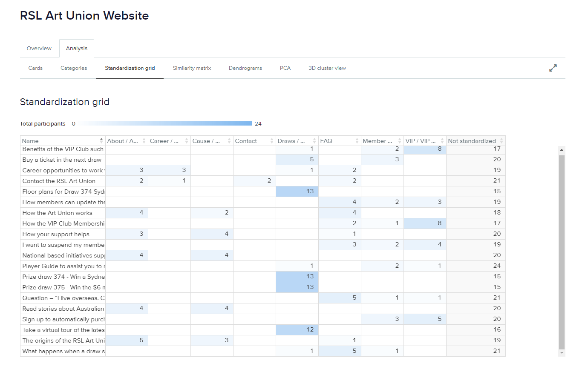Click 'Prize draw 375' row name
Viewport: 588px width, 369px height.
pos(64,287)
